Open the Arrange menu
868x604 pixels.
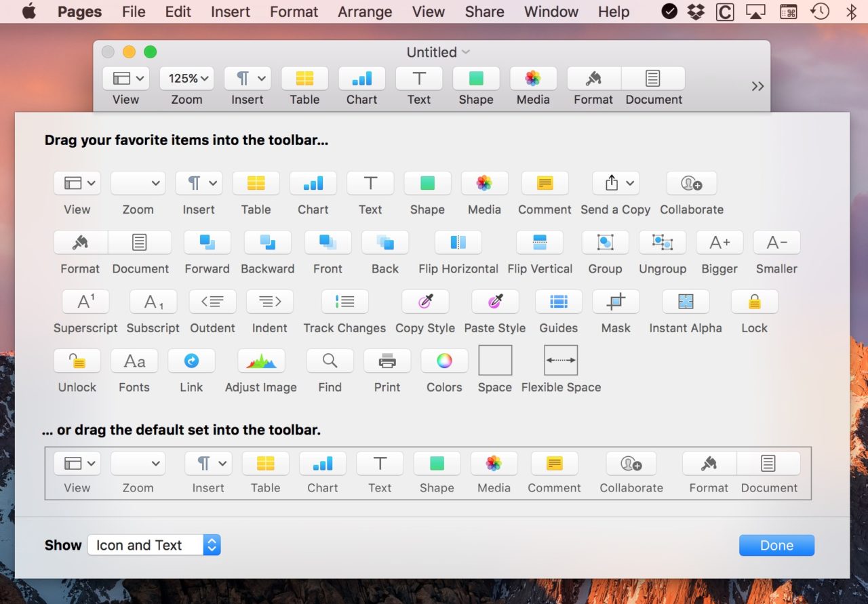point(365,12)
